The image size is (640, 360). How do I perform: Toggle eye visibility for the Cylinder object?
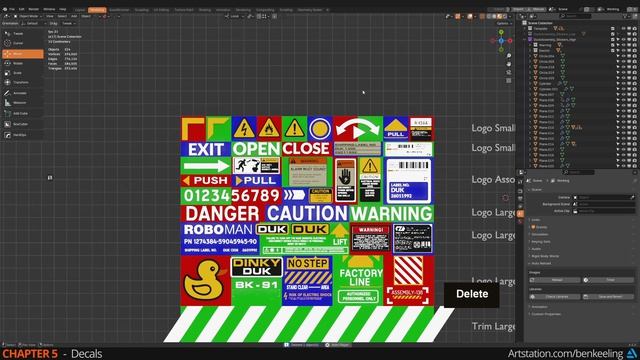click(624, 84)
